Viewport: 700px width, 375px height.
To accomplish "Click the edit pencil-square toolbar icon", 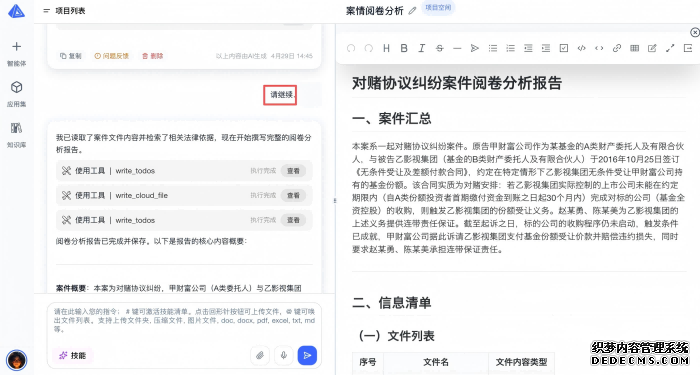I will tap(652, 48).
